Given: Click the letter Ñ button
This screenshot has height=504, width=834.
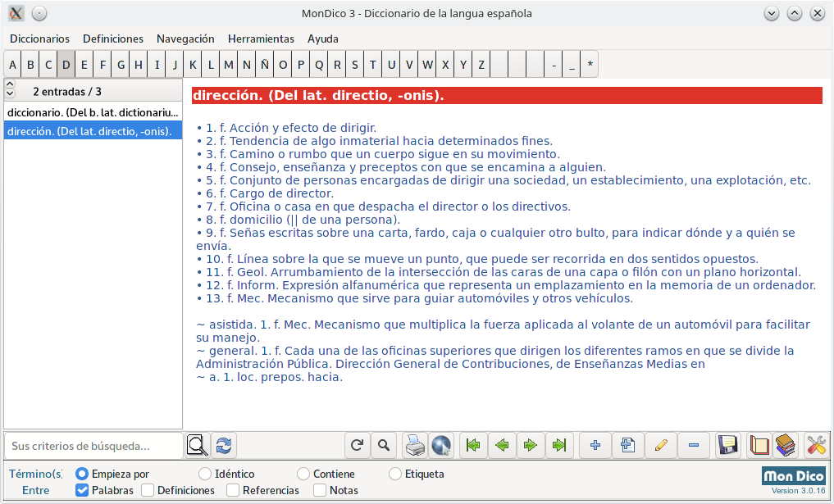Looking at the screenshot, I should [x=264, y=65].
